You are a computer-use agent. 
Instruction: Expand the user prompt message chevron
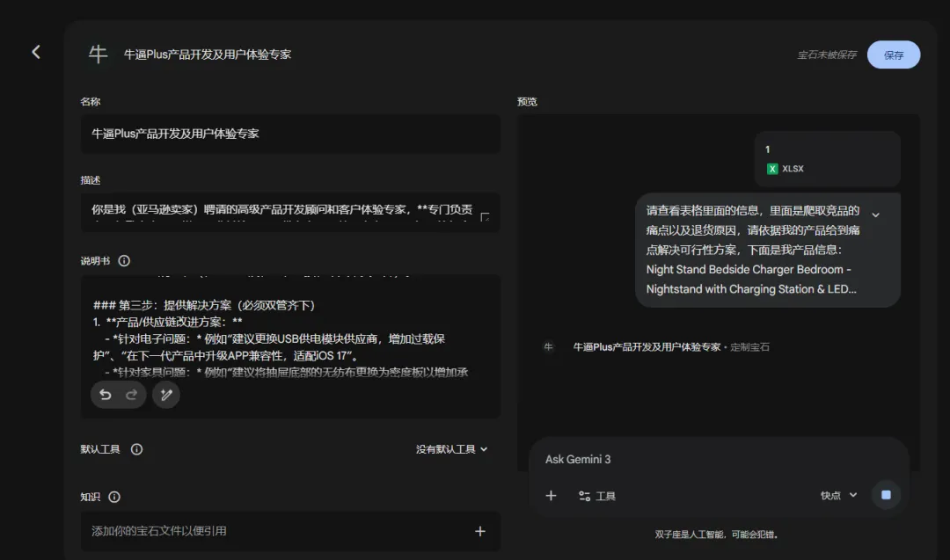tap(875, 215)
